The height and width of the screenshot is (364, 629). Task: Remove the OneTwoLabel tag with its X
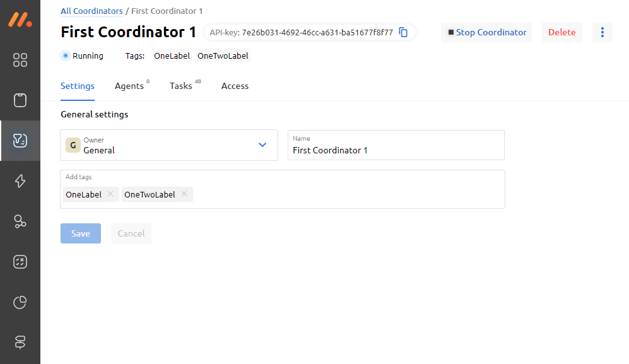[184, 194]
